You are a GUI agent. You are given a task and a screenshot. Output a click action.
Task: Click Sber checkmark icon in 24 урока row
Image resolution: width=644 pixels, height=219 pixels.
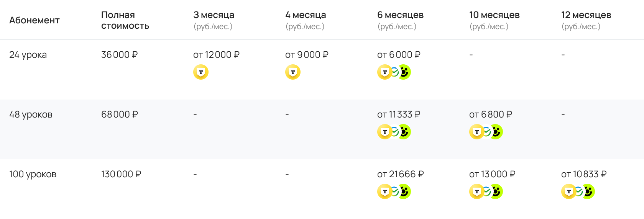click(x=394, y=72)
